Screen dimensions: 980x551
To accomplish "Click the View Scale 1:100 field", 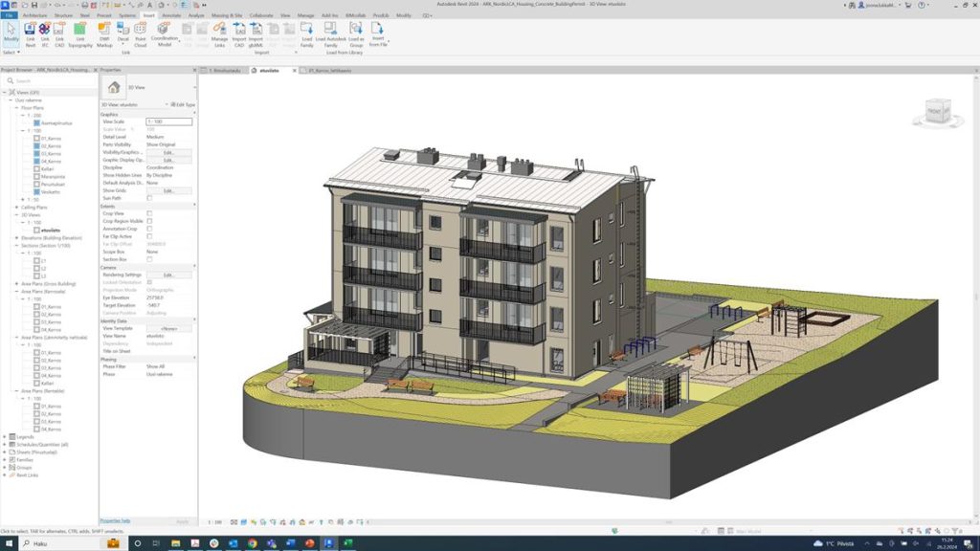I will point(168,121).
